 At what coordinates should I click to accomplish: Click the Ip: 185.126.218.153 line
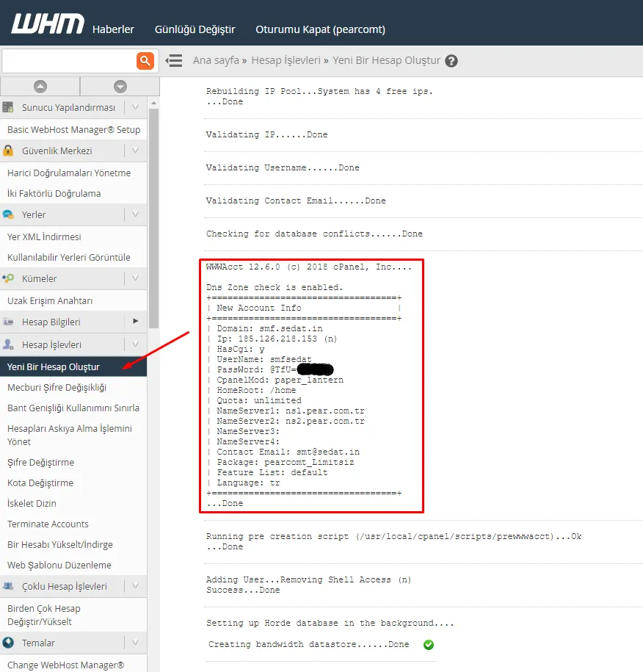[x=277, y=339]
